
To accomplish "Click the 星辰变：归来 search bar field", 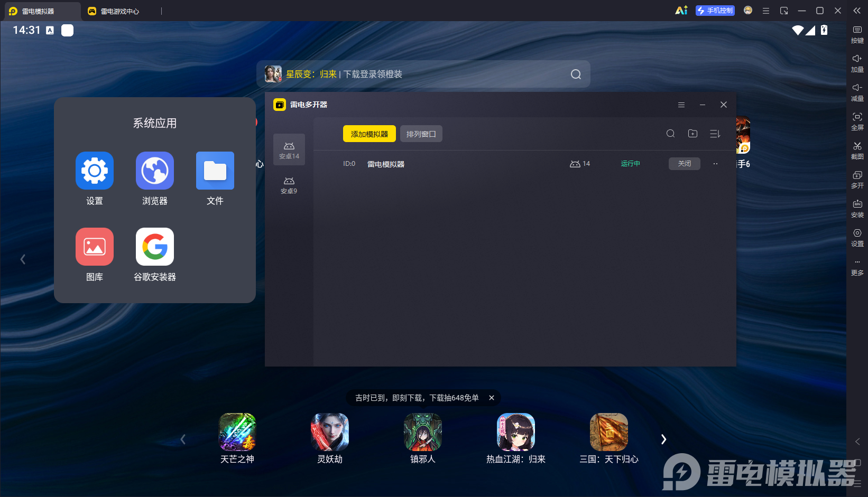I will (423, 74).
